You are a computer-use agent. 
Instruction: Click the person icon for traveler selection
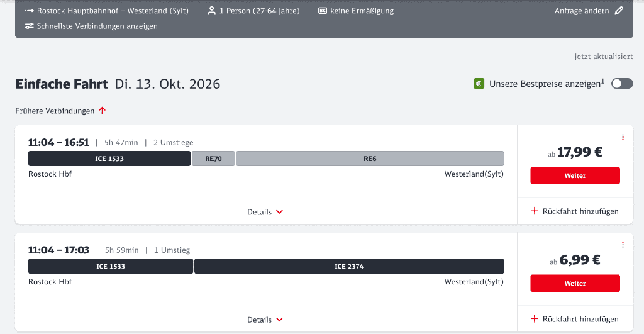(211, 11)
